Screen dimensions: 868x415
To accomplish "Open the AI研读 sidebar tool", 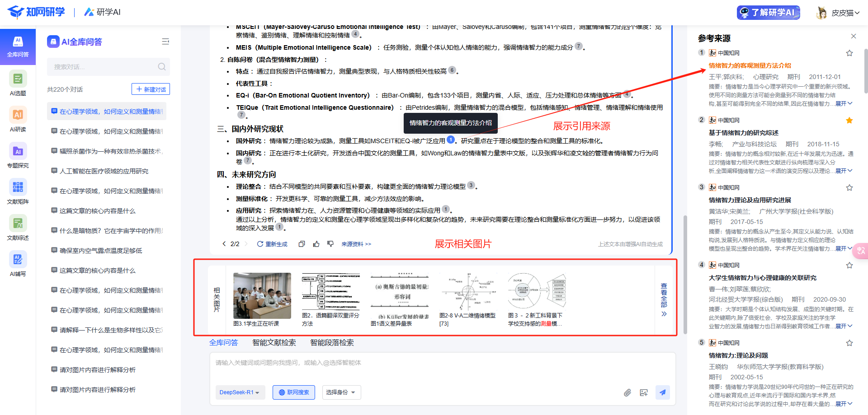I will pos(18,119).
